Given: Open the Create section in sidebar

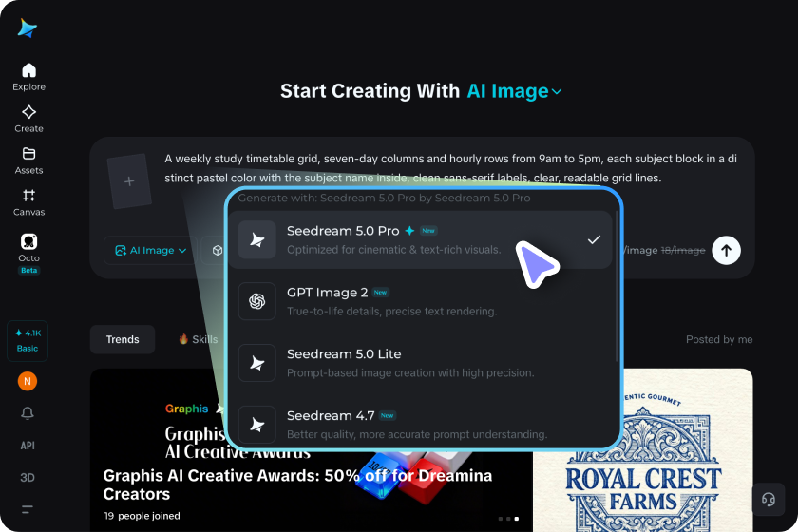Looking at the screenshot, I should (x=29, y=119).
